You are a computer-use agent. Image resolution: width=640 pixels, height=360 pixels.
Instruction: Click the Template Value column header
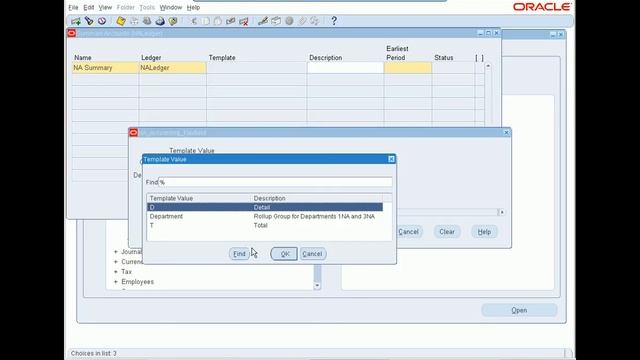click(171, 198)
